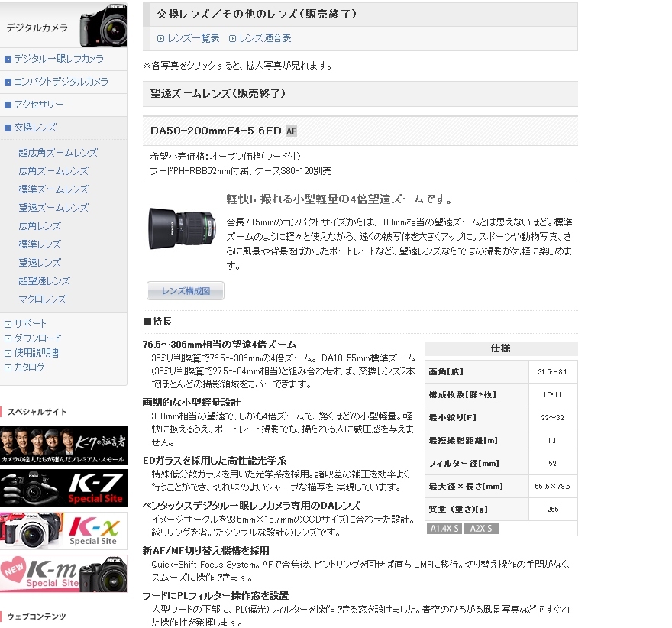Image resolution: width=672 pixels, height=628 pixels.
Task: Click the A2X-S adapter badge
Action: [x=481, y=529]
